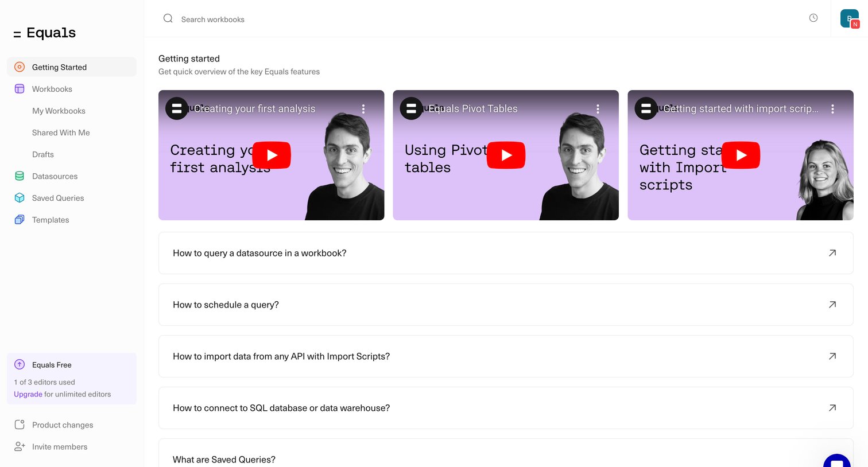Open What are Saved Queries? article
This screenshot has height=467, width=868.
[506, 453]
